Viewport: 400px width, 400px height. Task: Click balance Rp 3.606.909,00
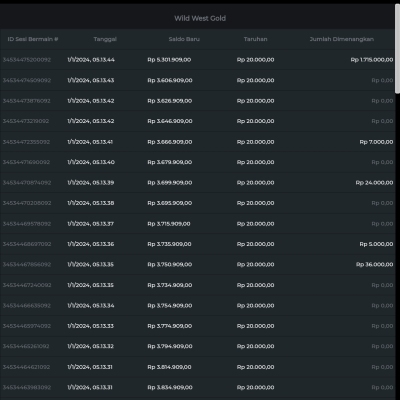pos(170,80)
